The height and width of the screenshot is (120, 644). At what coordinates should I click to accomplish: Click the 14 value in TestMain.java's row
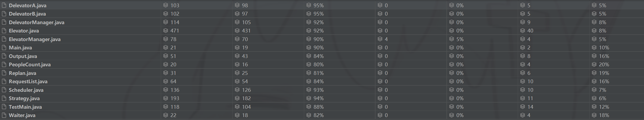pos(530,107)
